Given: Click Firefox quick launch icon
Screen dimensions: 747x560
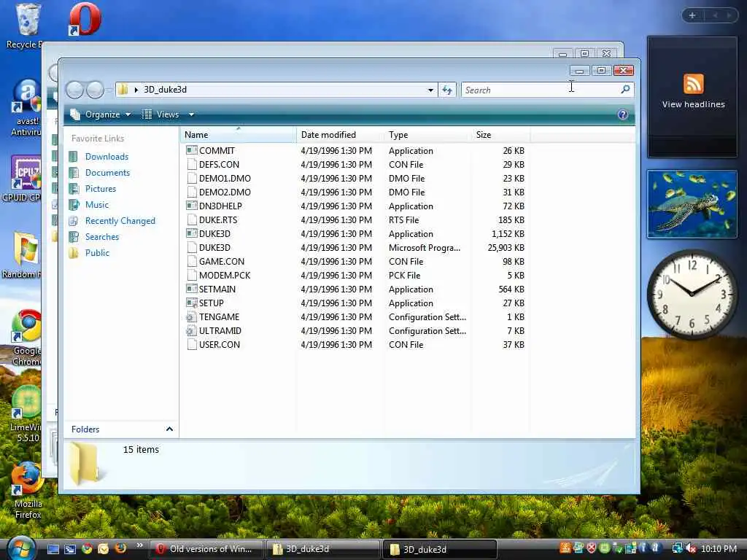Looking at the screenshot, I should pyautogui.click(x=120, y=548).
